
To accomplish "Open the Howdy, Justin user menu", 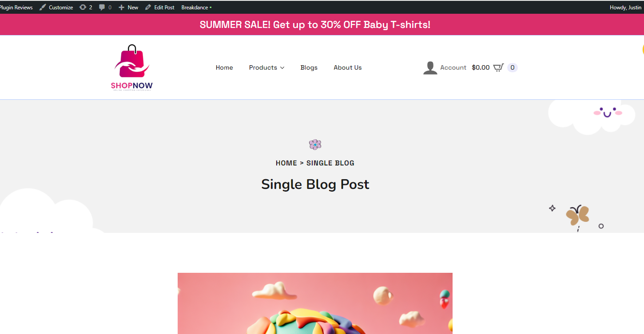I will tap(625, 7).
